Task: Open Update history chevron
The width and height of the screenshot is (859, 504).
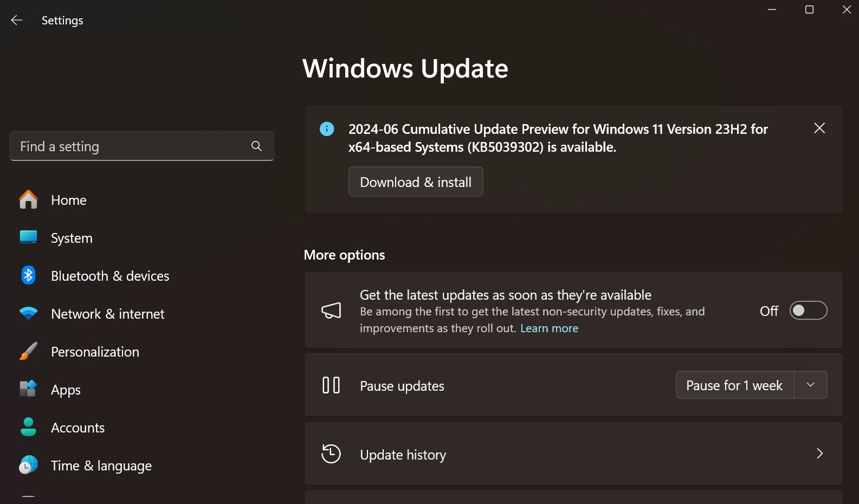Action: pos(819,454)
